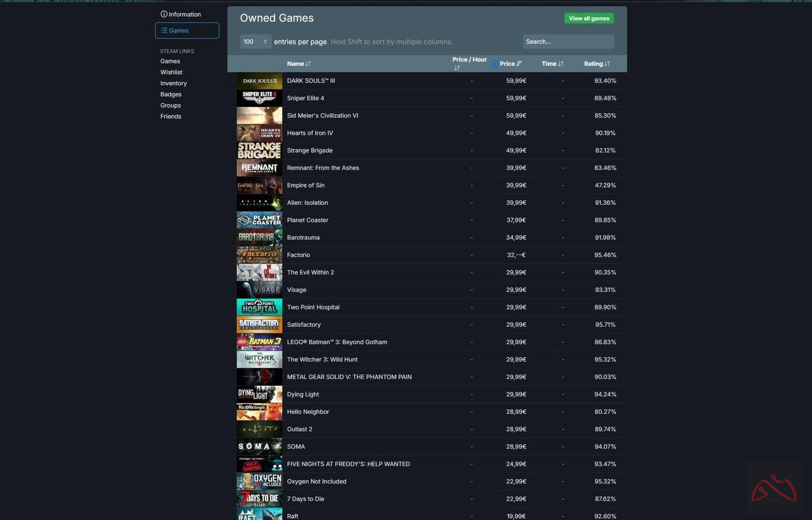Visit the Friends Steam link
Image resolution: width=812 pixels, height=520 pixels.
point(171,116)
